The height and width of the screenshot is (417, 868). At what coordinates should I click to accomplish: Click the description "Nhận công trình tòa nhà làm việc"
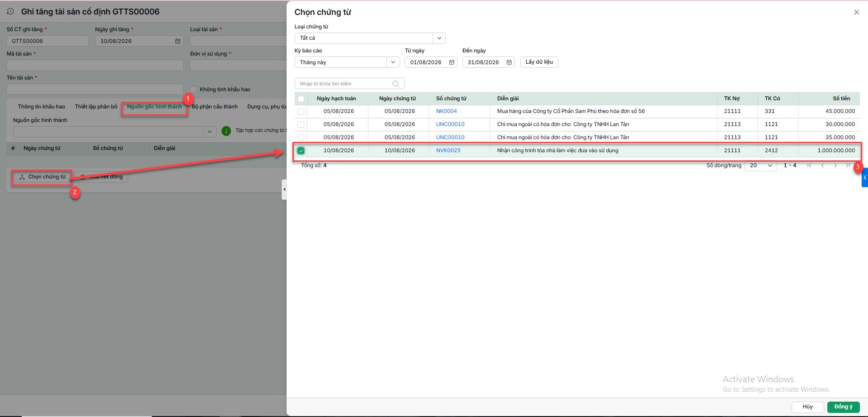pos(558,150)
